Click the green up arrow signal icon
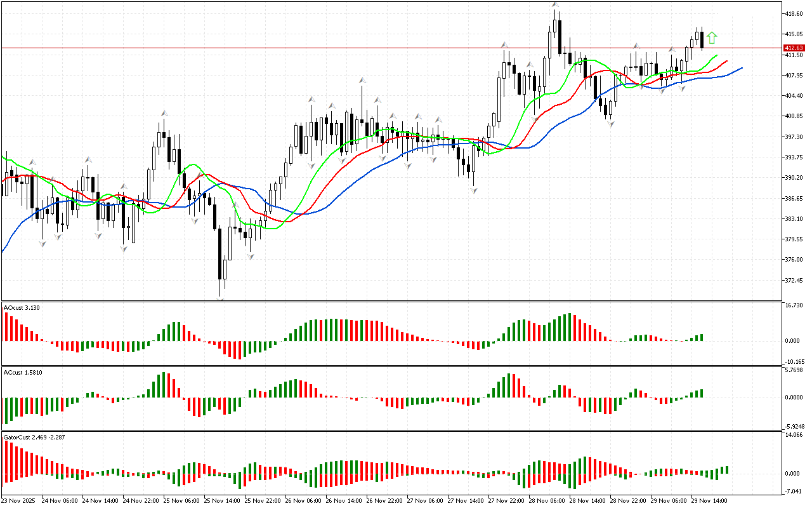The height and width of the screenshot is (508, 812). [712, 38]
